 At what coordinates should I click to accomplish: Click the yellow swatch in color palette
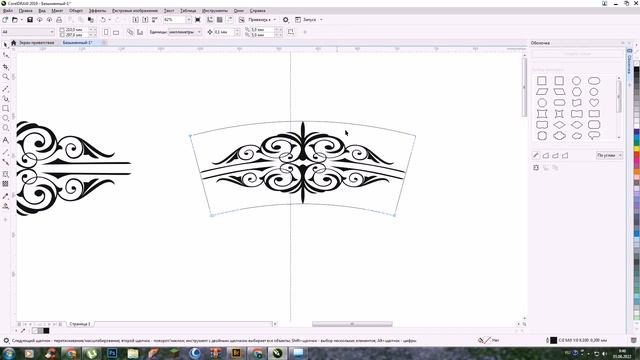click(636, 148)
